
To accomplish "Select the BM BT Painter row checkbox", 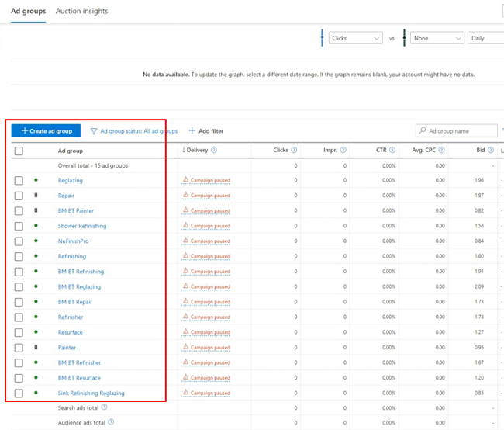I will pos(19,211).
